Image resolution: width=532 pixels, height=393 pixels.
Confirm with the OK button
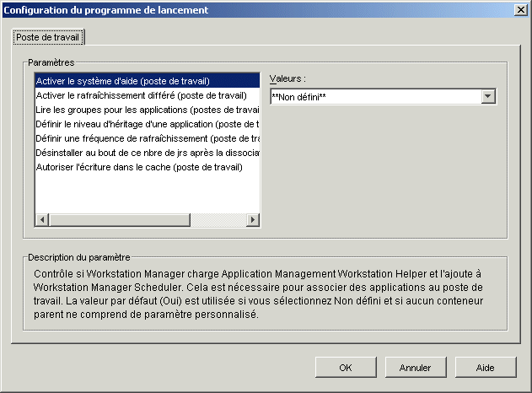tap(346, 368)
